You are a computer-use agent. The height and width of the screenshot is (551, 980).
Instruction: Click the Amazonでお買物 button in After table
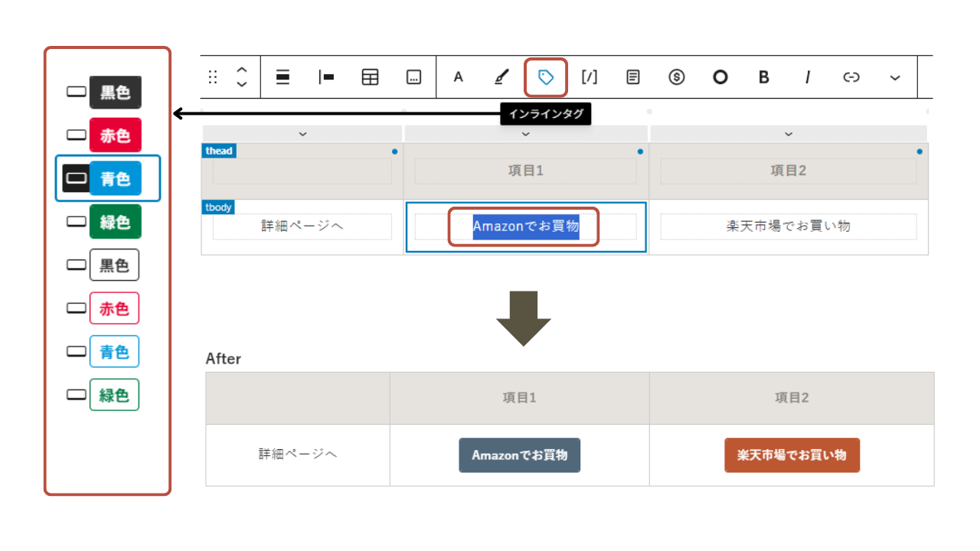520,455
